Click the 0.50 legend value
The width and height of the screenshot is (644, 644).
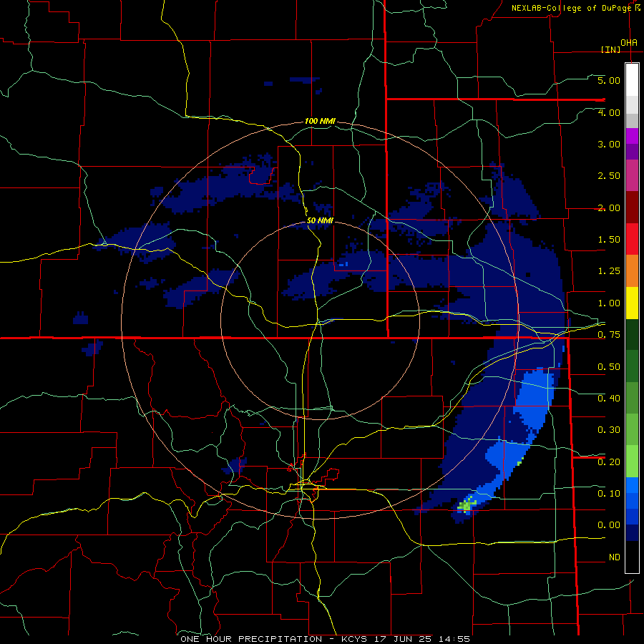[x=609, y=367]
